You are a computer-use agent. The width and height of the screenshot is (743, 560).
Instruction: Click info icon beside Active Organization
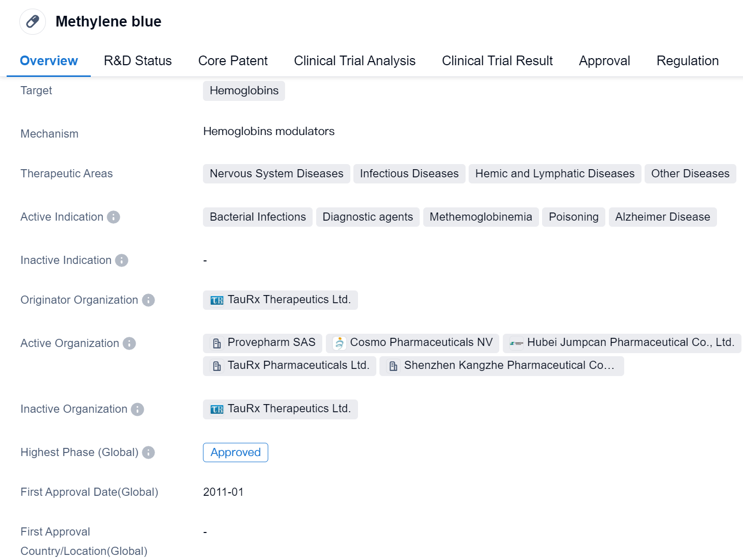(x=130, y=343)
